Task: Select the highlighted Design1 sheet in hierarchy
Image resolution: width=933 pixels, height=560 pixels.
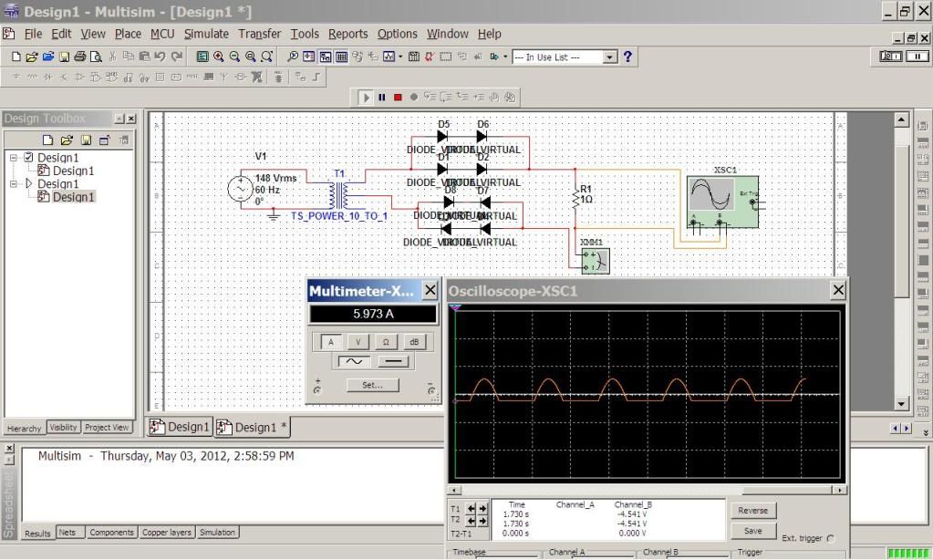Action: [73, 197]
